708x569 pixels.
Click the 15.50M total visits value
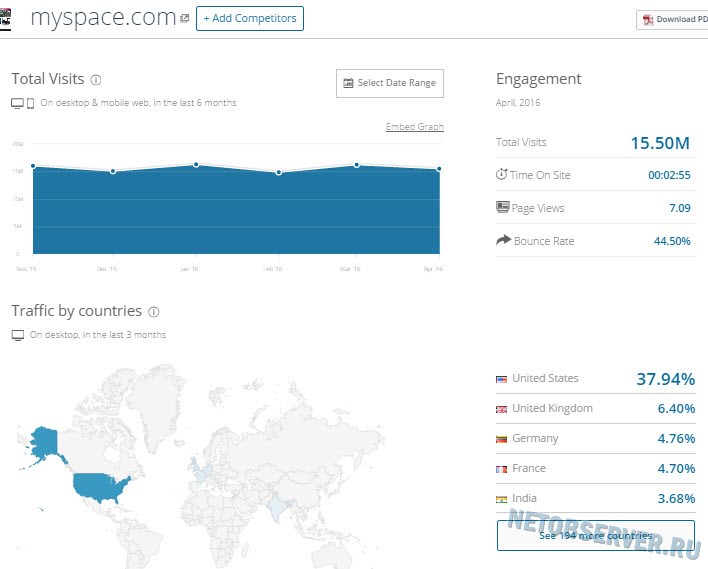(660, 143)
